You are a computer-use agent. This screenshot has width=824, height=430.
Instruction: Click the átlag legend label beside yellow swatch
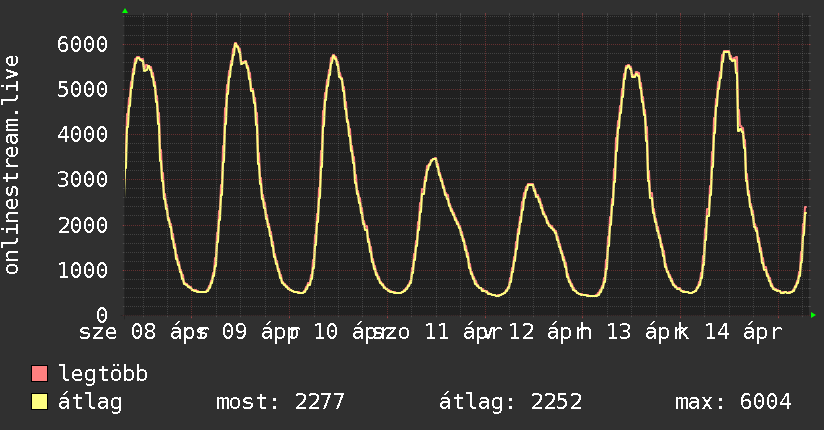(x=90, y=403)
